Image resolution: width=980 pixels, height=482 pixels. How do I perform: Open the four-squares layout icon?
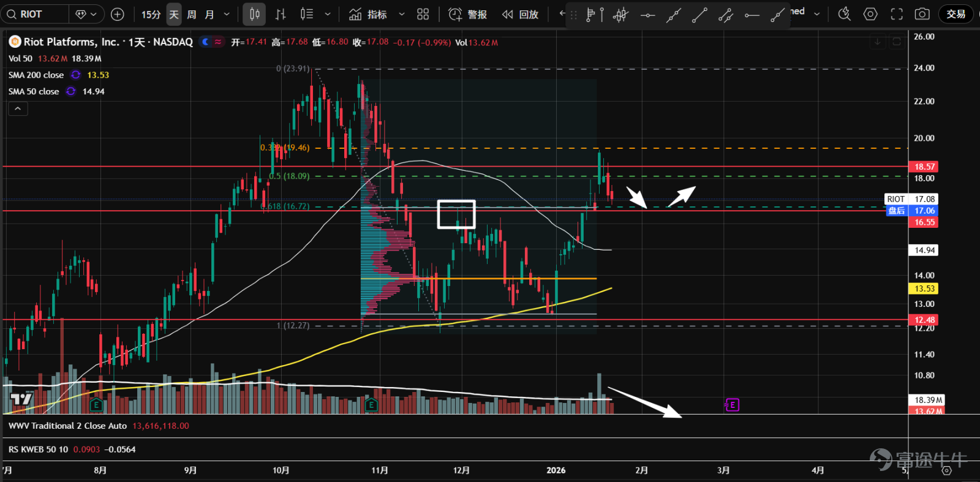[x=423, y=14]
